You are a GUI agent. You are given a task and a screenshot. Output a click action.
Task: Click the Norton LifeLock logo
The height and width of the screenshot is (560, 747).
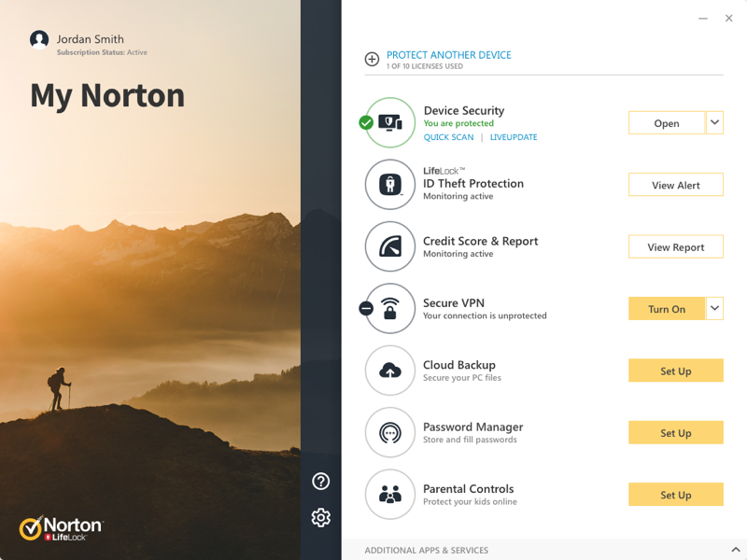tap(61, 528)
